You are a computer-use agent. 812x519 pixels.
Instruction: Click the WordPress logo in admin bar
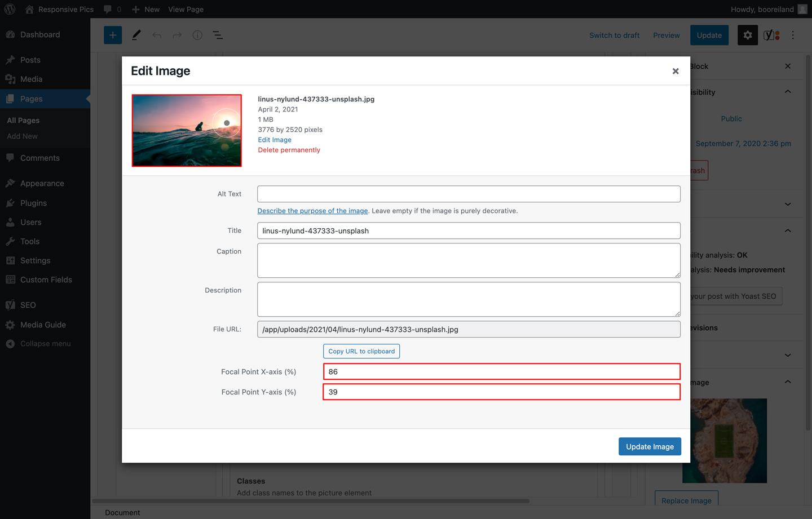point(10,9)
